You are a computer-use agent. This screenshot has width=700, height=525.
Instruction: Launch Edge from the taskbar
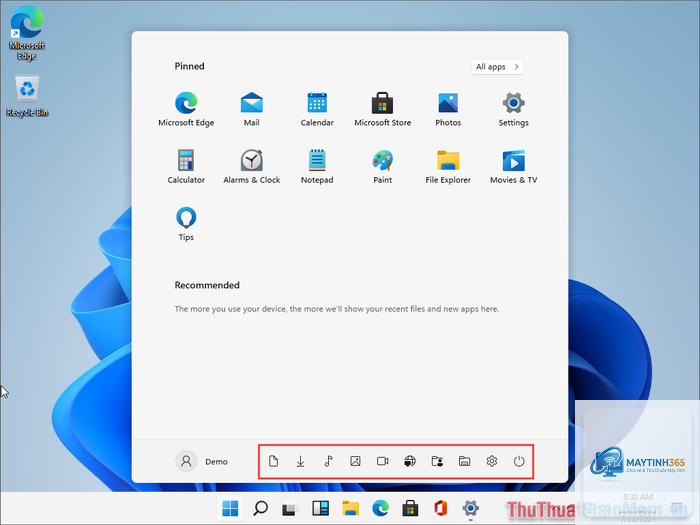pos(380,508)
